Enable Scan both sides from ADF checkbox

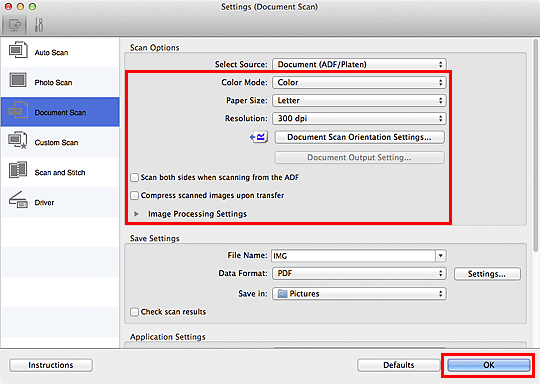[134, 177]
